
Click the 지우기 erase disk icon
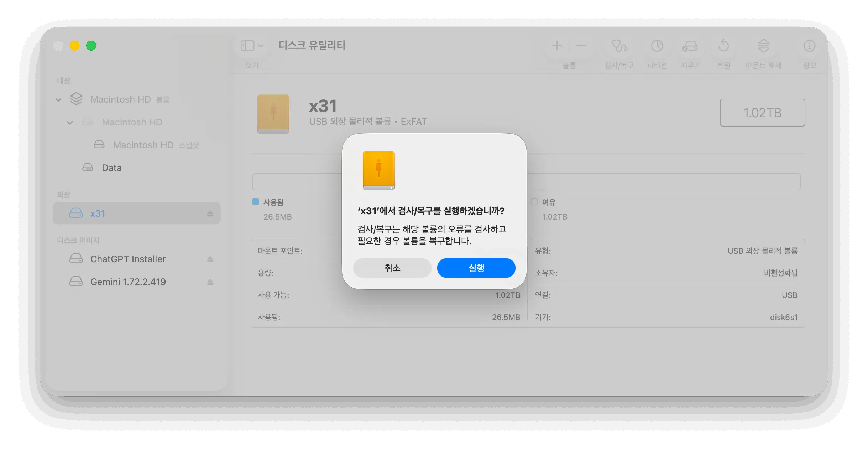tap(690, 46)
